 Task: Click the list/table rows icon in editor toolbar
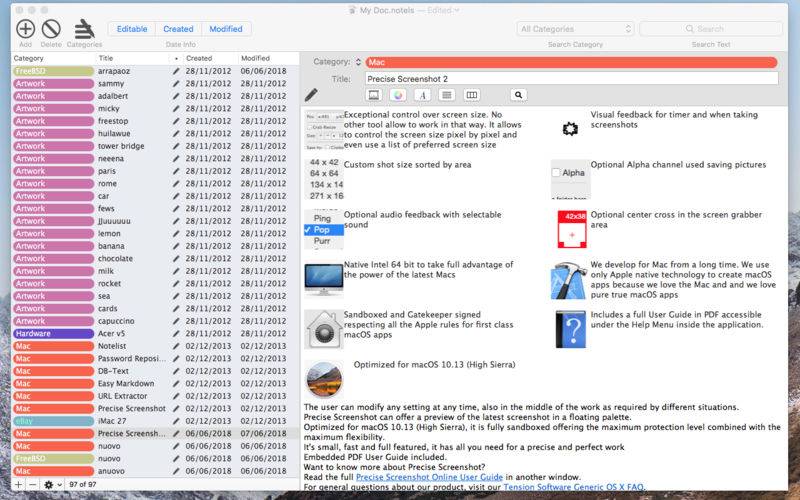click(x=447, y=95)
